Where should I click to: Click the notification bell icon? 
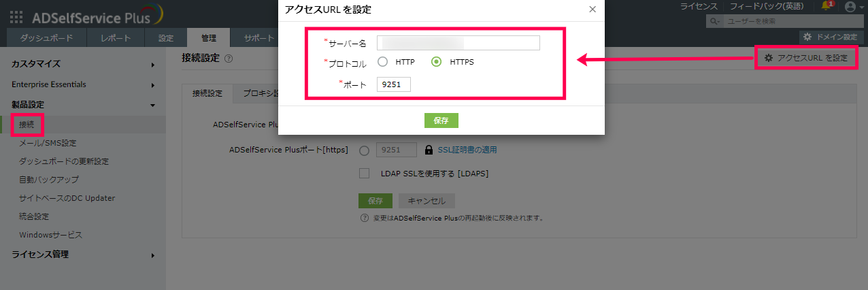[827, 6]
